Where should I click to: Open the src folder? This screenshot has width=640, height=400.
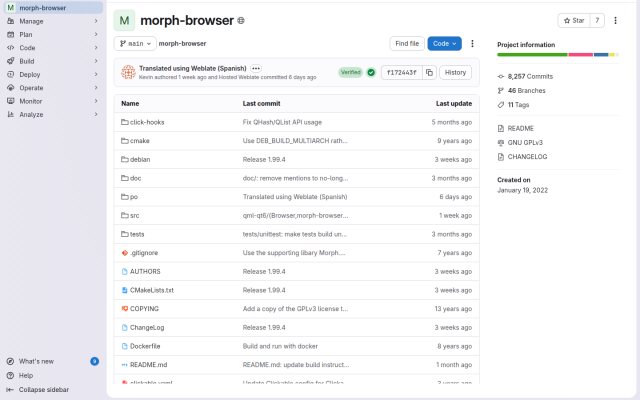[135, 216]
